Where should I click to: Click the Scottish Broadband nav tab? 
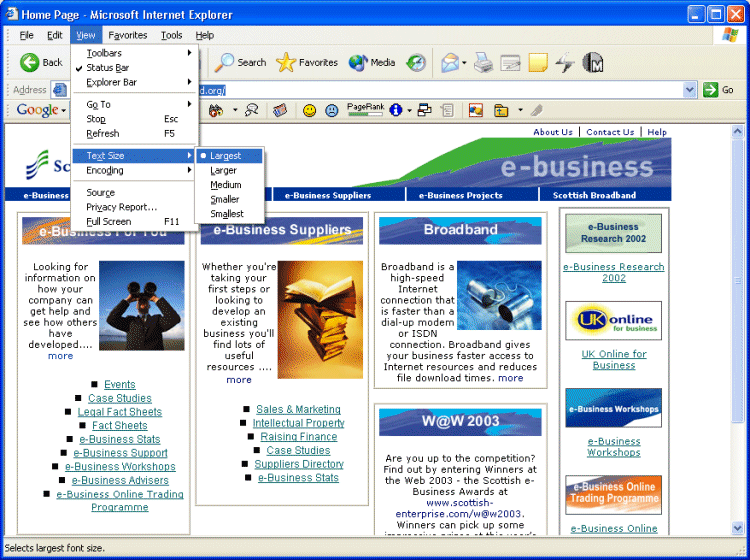[595, 195]
